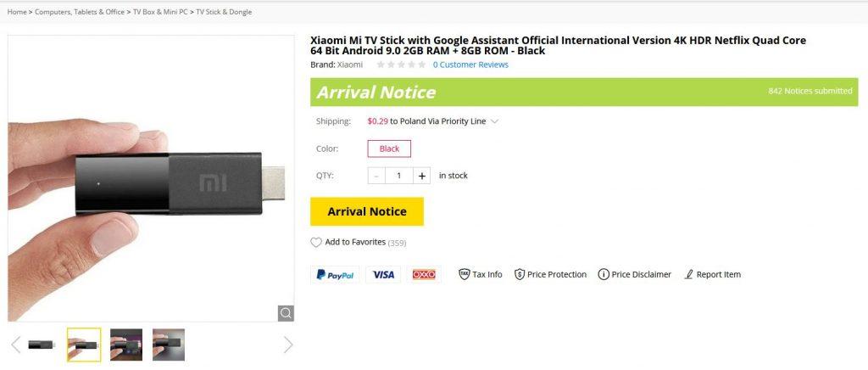Open Tax Info
The height and width of the screenshot is (370, 868).
(x=481, y=274)
